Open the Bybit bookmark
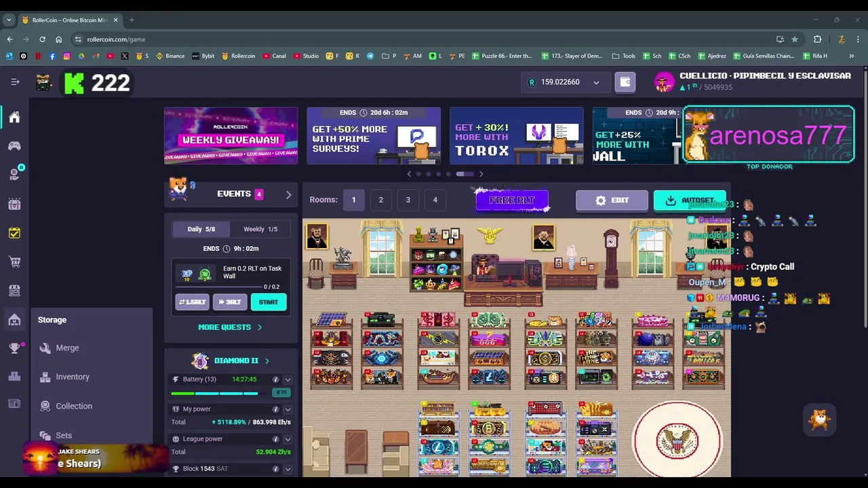 point(203,56)
